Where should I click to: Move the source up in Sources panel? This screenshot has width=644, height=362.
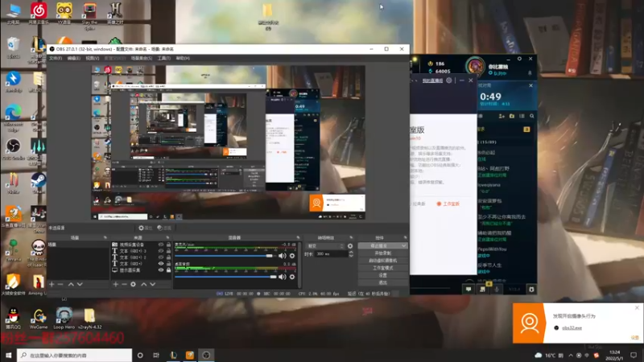(144, 284)
